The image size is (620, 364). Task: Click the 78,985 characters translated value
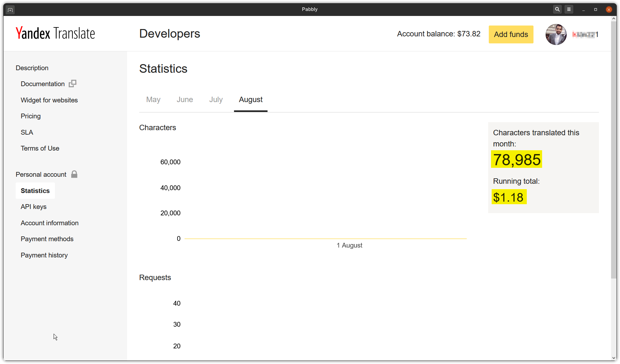coord(517,160)
